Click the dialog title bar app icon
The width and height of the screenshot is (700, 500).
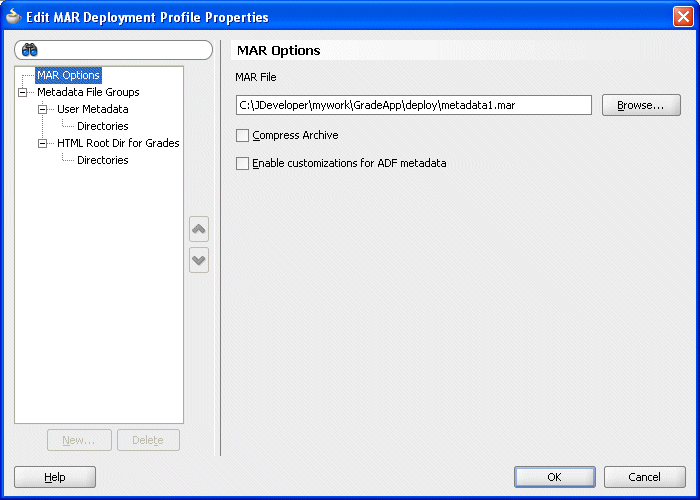13,17
